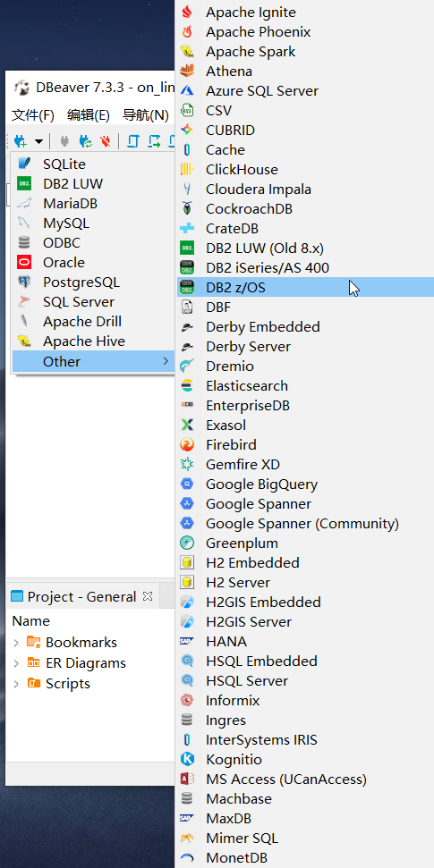Click the Athena icon

point(187,72)
